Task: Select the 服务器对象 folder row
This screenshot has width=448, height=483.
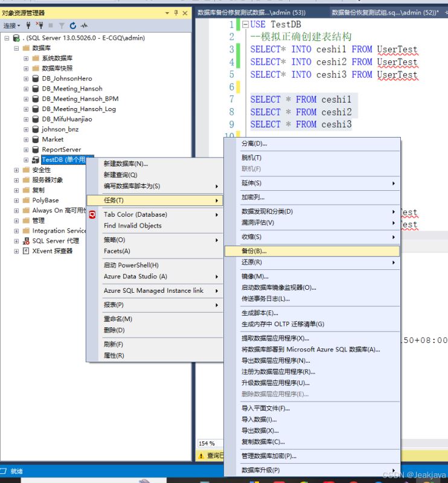Action: pos(48,180)
